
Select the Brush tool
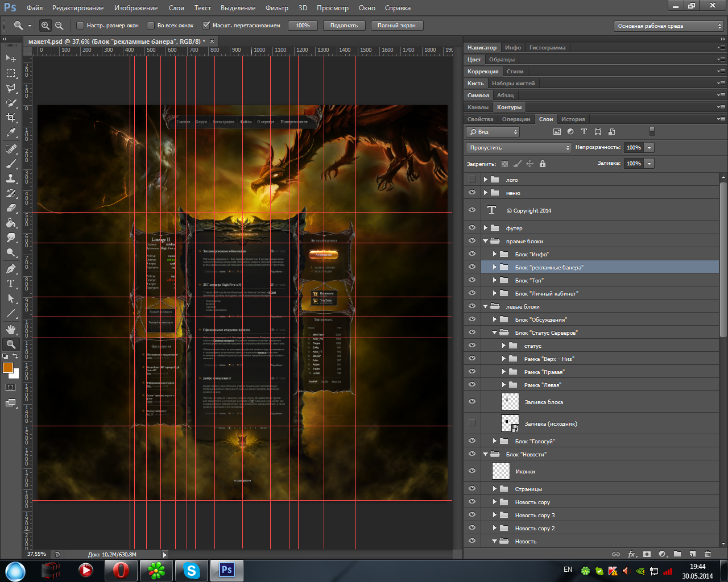(11, 164)
